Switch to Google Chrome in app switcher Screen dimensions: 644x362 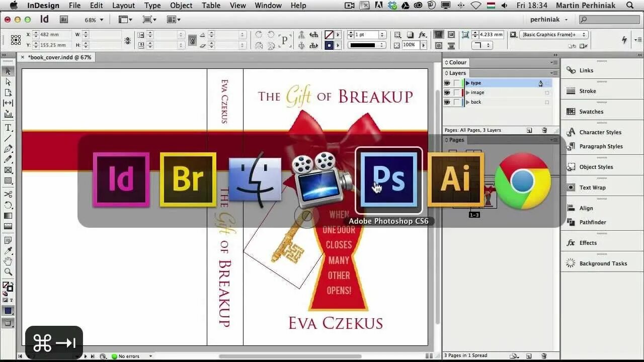point(523,180)
